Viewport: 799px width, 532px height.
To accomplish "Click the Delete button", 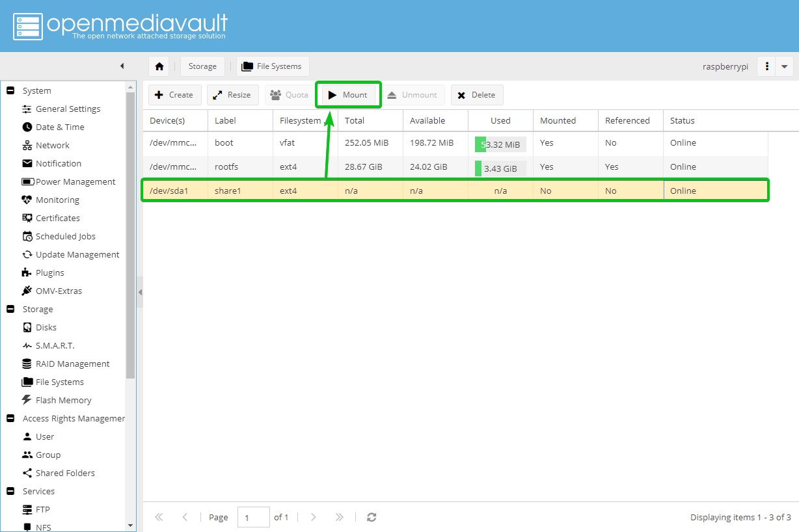I will [477, 95].
